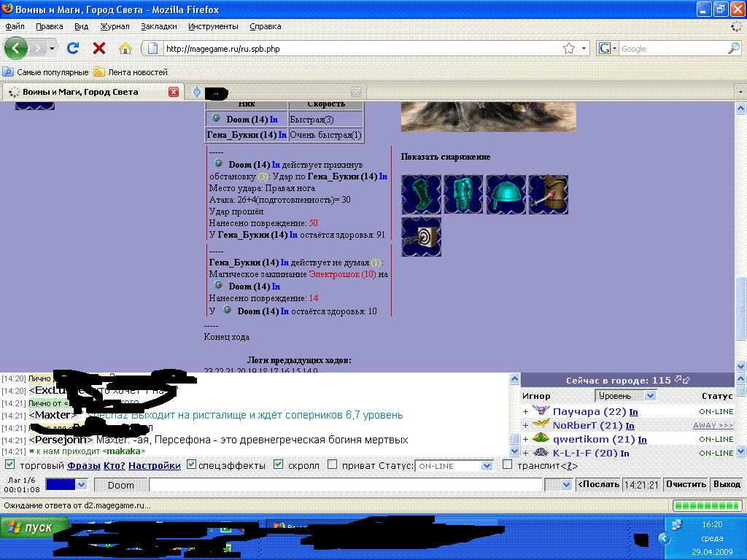Select the target shield equipment icon
747x560 pixels.
pyautogui.click(x=421, y=237)
